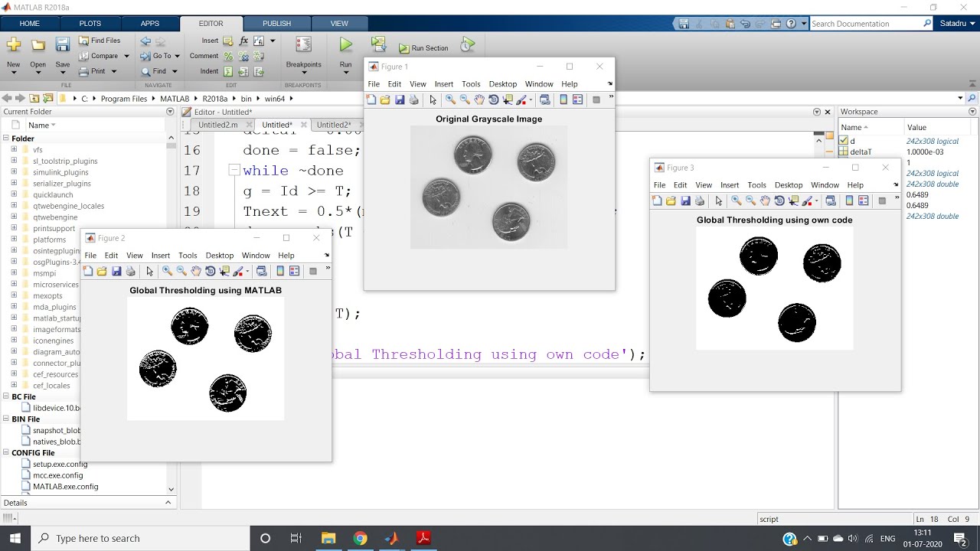The height and width of the screenshot is (551, 980).
Task: Collapse the while loop code fold at line 17
Action: 234,171
